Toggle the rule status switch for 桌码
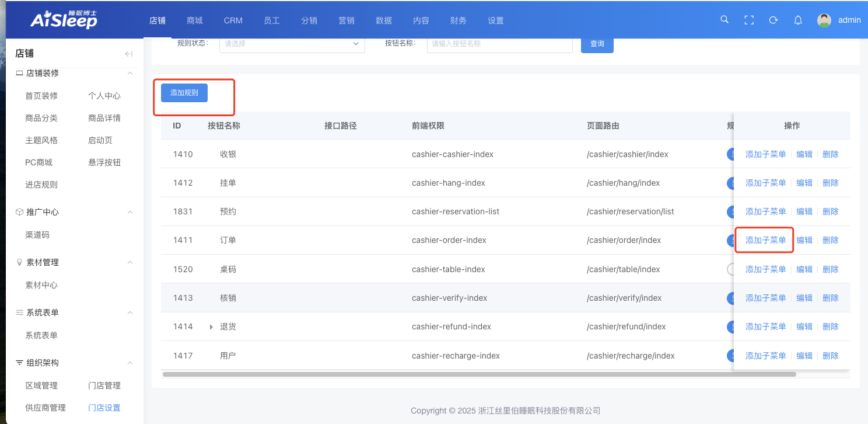This screenshot has width=868, height=424. click(x=730, y=269)
